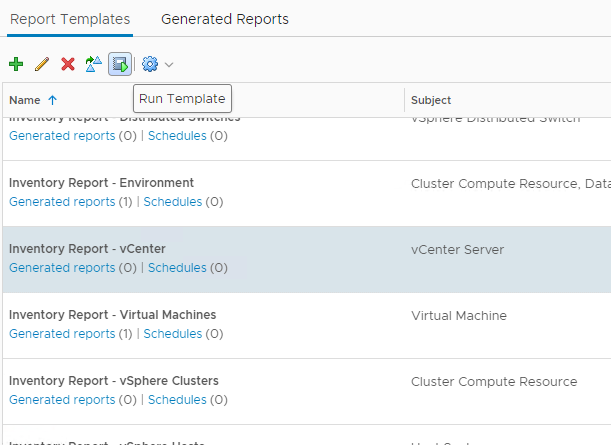Viewport: 611px width, 445px height.
Task: Open Generated reports link under vCenter report
Action: click(62, 268)
